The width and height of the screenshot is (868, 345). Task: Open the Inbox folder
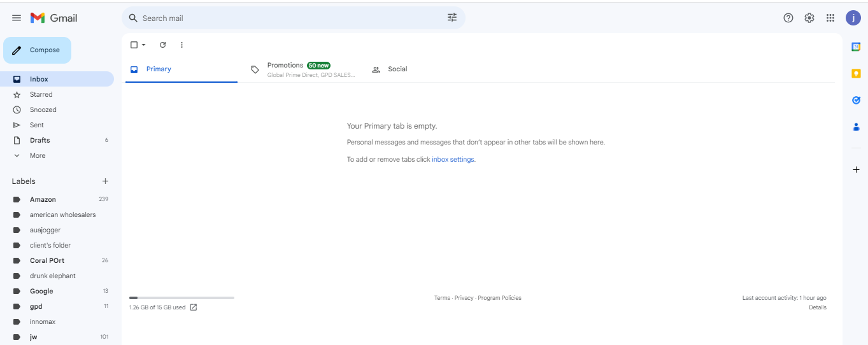(57, 79)
